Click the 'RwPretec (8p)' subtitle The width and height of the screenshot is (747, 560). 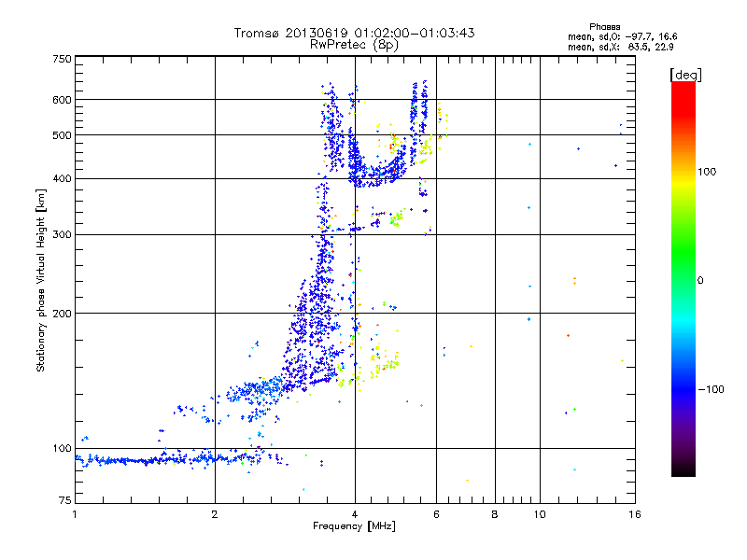pos(354,45)
